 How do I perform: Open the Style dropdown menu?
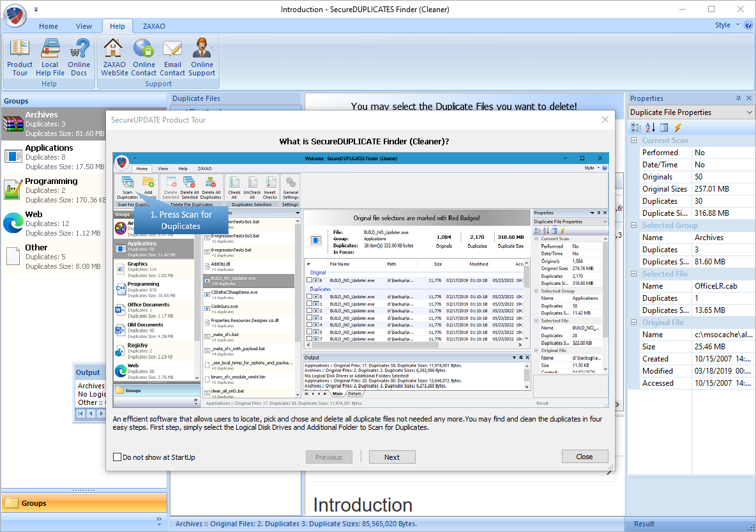pyautogui.click(x=727, y=25)
